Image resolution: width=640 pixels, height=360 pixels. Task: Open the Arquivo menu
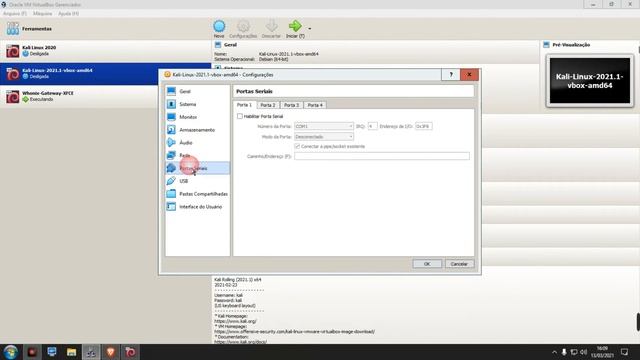click(15, 13)
